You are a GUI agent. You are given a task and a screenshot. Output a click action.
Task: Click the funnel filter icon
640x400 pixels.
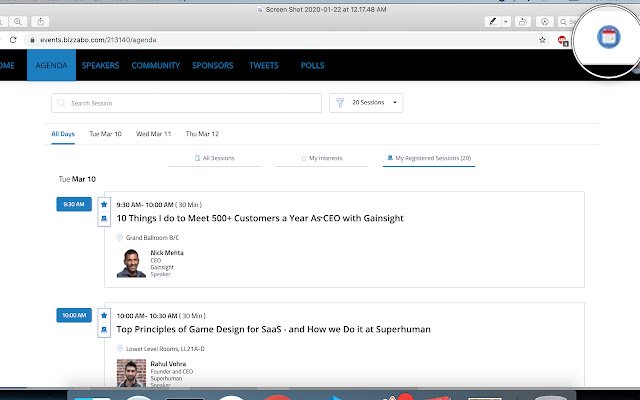(340, 103)
